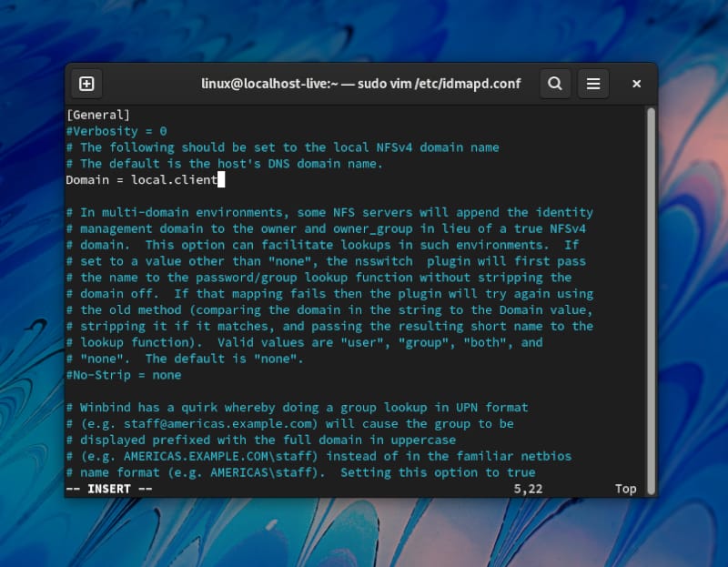Click the '-- INSERT --' mode indicator
Viewport: 728px width, 567px height.
[109, 489]
